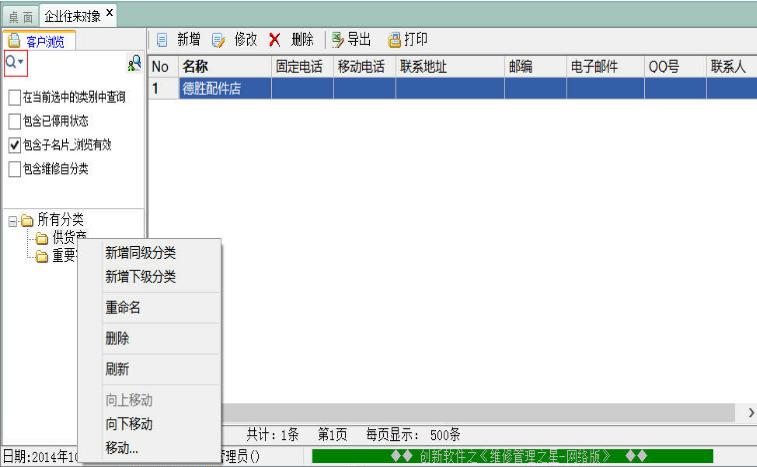This screenshot has height=467, width=757.
Task: Uncheck 包含子名片_浏览有效 checkbox
Action: (14, 145)
